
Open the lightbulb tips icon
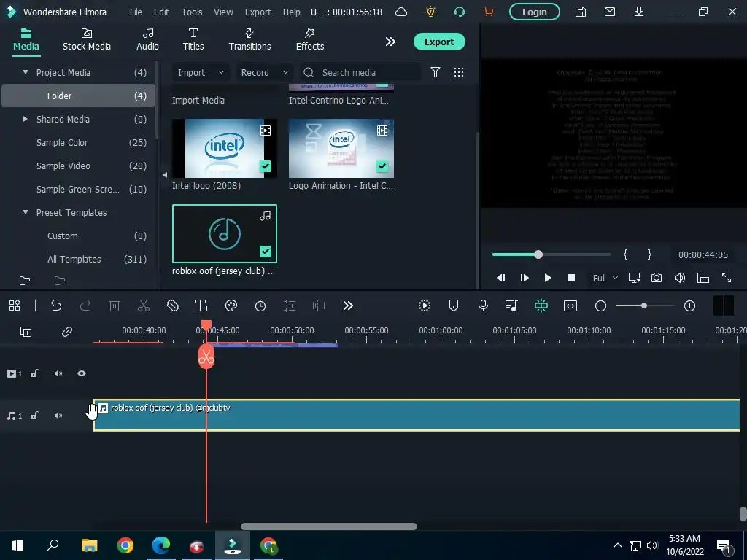coord(430,12)
